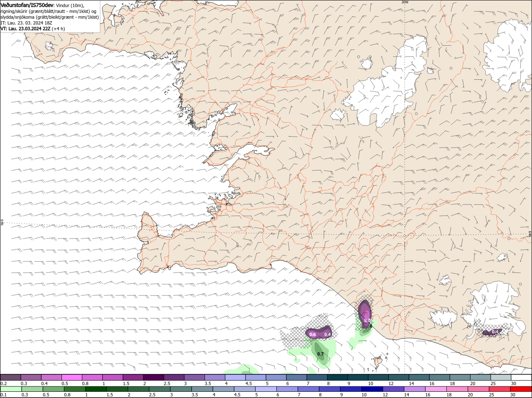Click the Veðurstofan/IS750dev title text
The width and height of the screenshot is (532, 398).
pos(27,5)
